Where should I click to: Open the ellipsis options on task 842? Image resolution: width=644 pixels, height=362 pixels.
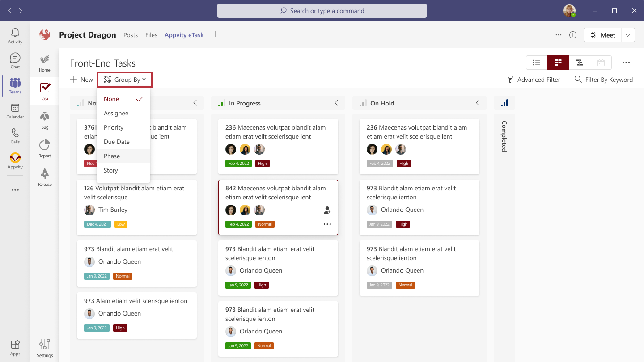coord(327,224)
